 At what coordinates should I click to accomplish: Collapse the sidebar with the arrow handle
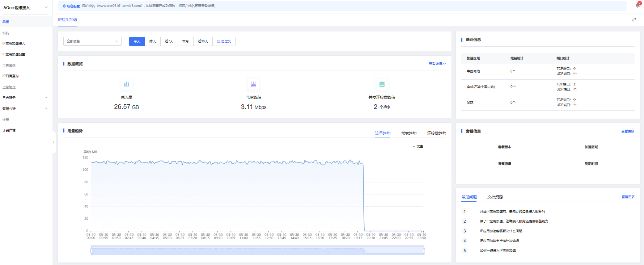coord(54,142)
